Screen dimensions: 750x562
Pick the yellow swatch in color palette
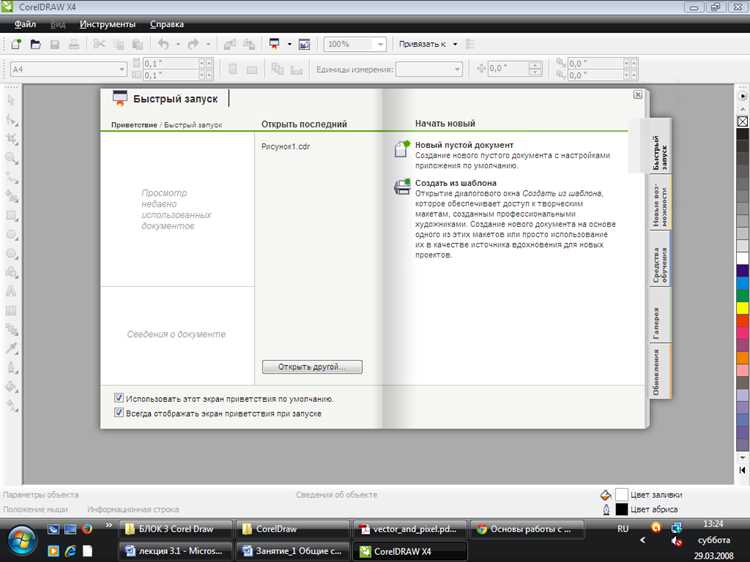click(742, 308)
